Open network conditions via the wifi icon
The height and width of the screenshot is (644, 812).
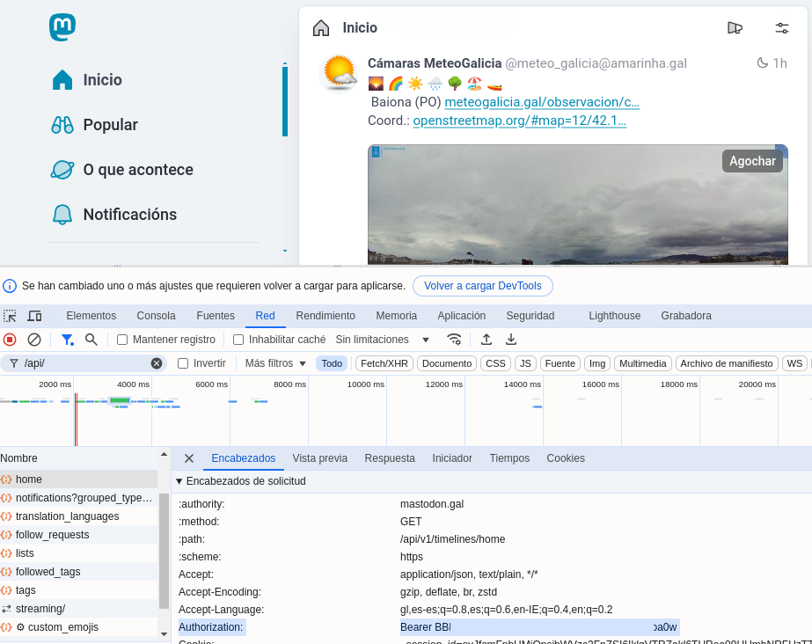[x=455, y=339]
